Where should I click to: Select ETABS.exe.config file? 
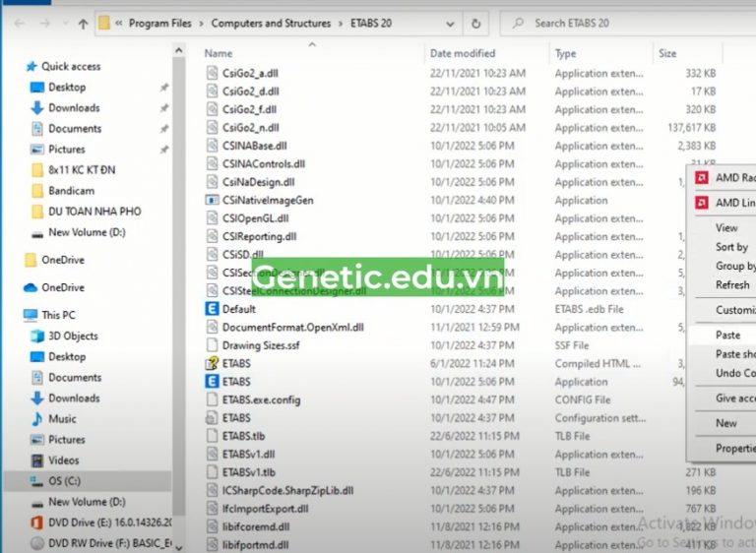coord(261,400)
